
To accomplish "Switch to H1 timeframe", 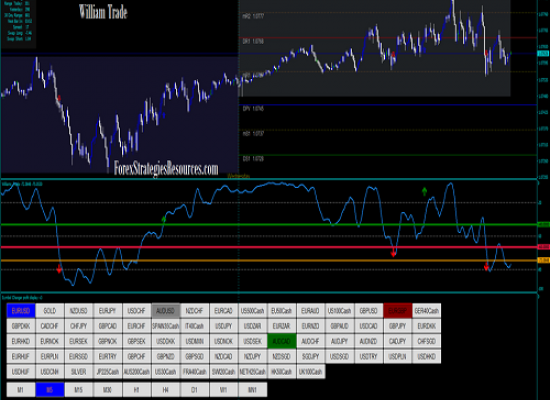I will pyautogui.click(x=137, y=390).
